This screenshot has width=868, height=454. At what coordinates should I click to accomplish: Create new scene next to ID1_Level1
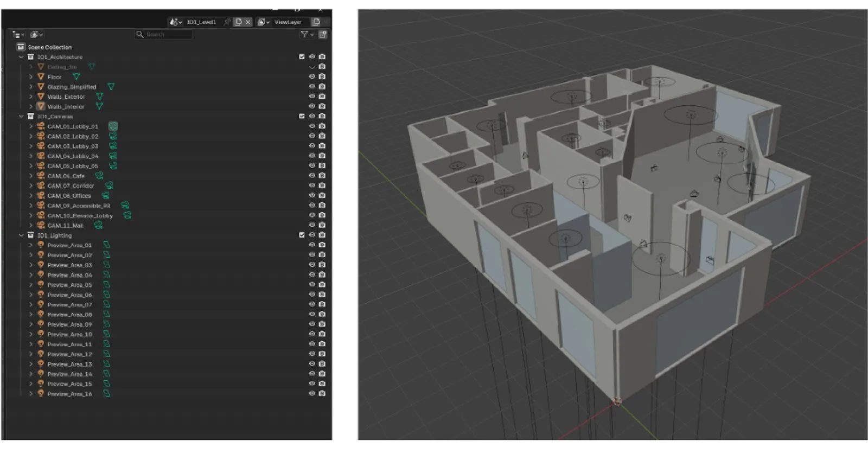(x=238, y=22)
